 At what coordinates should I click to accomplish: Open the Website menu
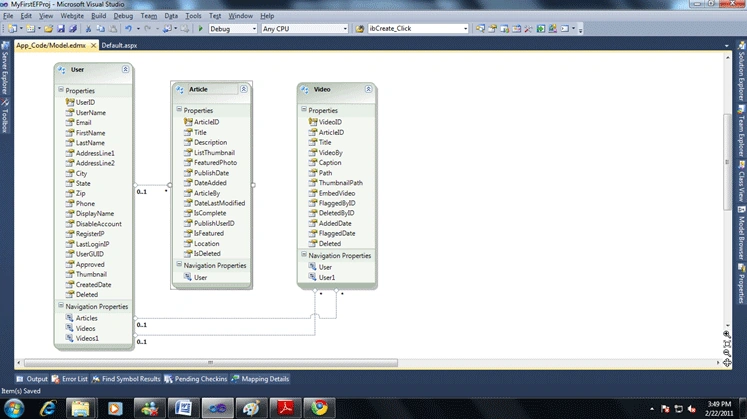click(72, 16)
